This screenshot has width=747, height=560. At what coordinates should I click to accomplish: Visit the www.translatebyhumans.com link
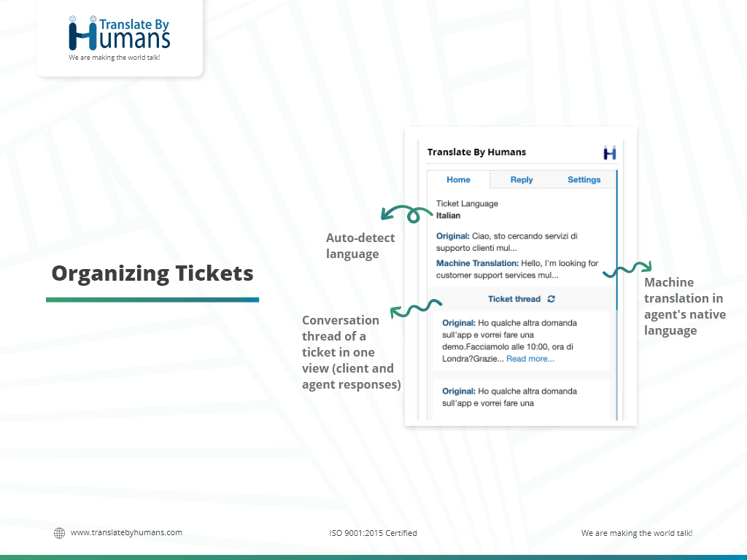click(x=126, y=532)
